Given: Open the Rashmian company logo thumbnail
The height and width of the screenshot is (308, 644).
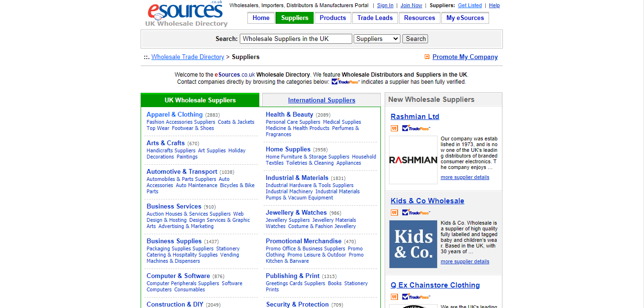Looking at the screenshot, I should coord(413,160).
